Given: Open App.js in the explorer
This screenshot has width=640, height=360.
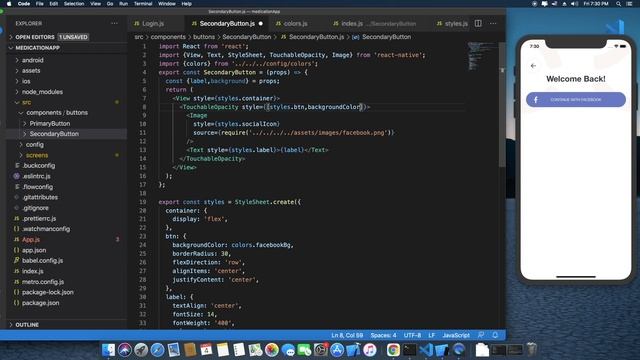Looking at the screenshot, I should pyautogui.click(x=31, y=240).
